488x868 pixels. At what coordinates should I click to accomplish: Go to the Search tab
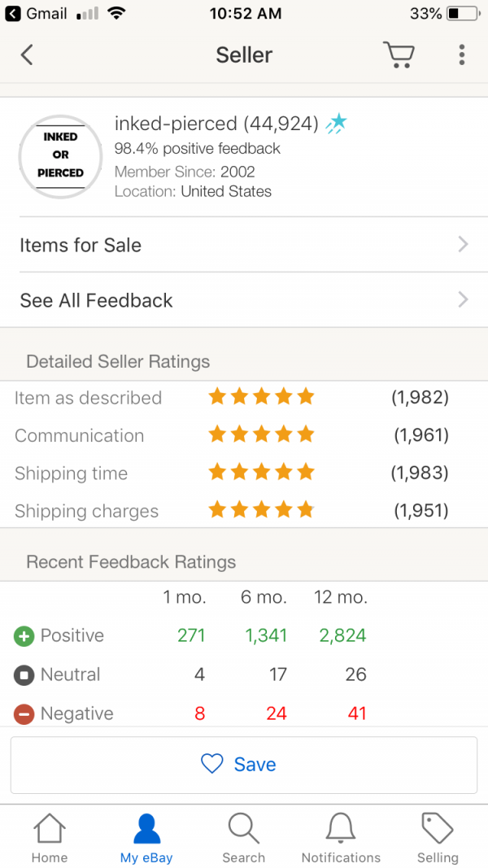(243, 838)
